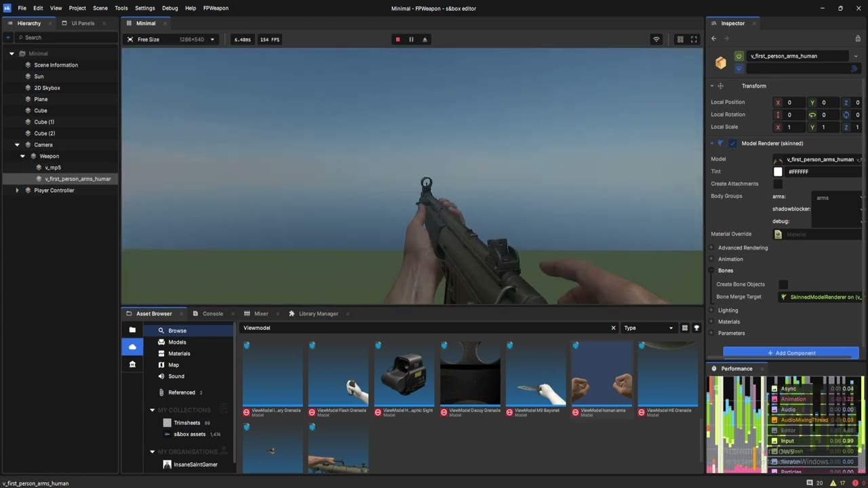
Task: Open the Debug menu
Action: click(170, 8)
